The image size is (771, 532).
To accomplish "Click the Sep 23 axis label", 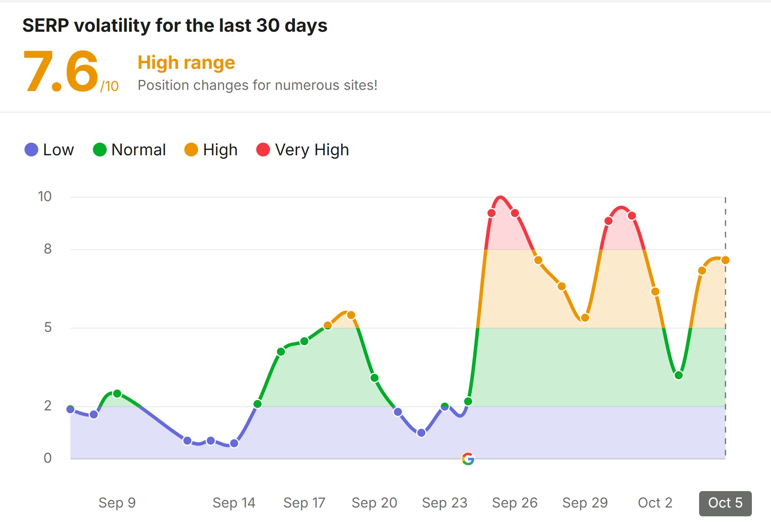I will tap(445, 503).
